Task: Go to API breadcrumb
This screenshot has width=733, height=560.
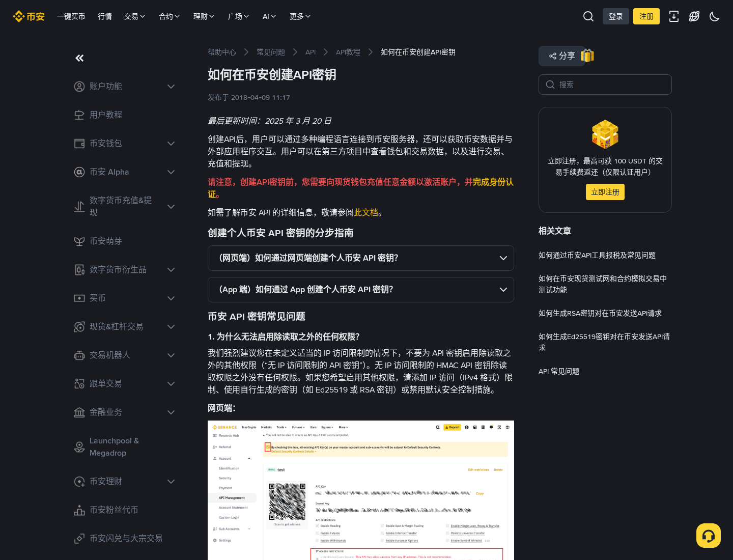Action: [311, 52]
